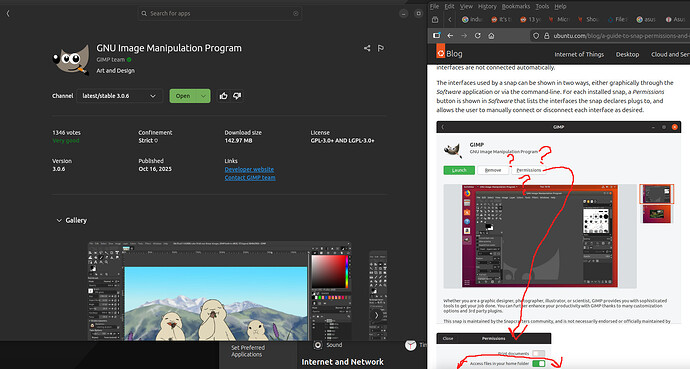The width and height of the screenshot is (690, 369).
Task: Switch to the 'Indu' Firefox tab
Action: tap(472, 19)
